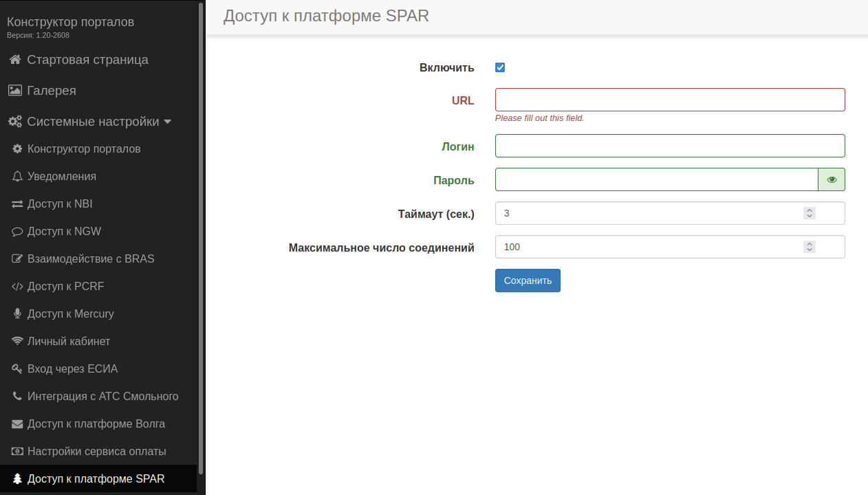
Task: Decrease the Таймаут (сек.) value with the down arrow
Action: tap(810, 217)
